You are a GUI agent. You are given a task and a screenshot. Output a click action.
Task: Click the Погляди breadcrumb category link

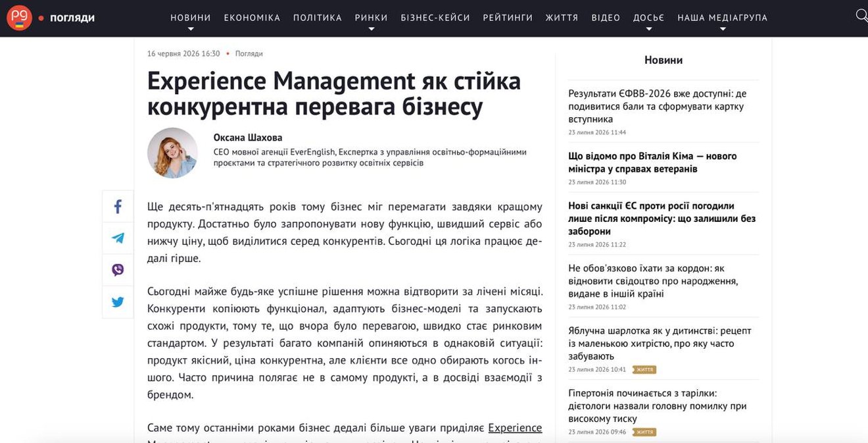pyautogui.click(x=249, y=53)
